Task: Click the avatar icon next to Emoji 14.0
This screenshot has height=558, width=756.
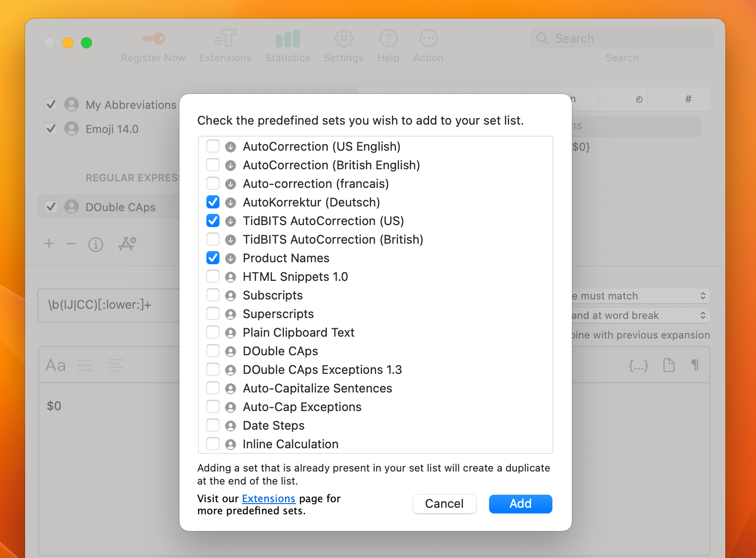Action: tap(72, 129)
